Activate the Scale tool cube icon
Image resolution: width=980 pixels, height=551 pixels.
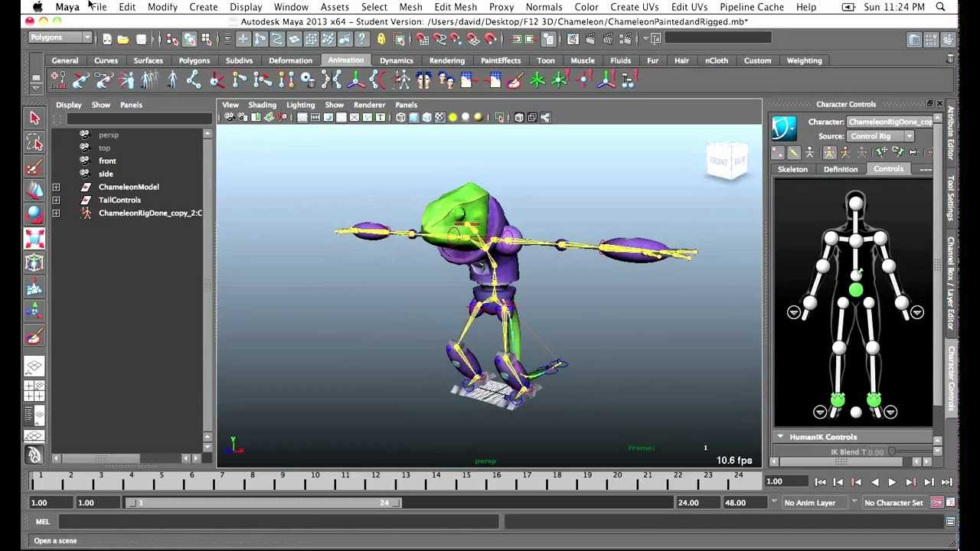[x=34, y=239]
